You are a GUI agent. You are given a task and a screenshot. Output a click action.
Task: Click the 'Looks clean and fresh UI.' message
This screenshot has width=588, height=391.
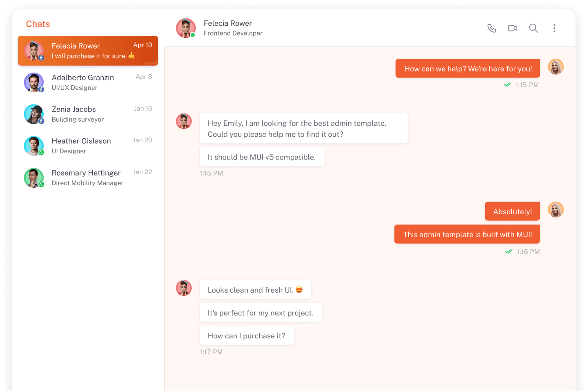(255, 290)
